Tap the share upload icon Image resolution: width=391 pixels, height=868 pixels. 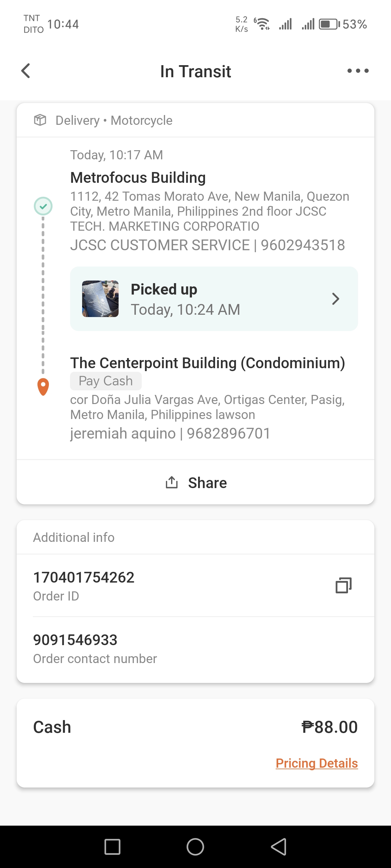pyautogui.click(x=172, y=483)
